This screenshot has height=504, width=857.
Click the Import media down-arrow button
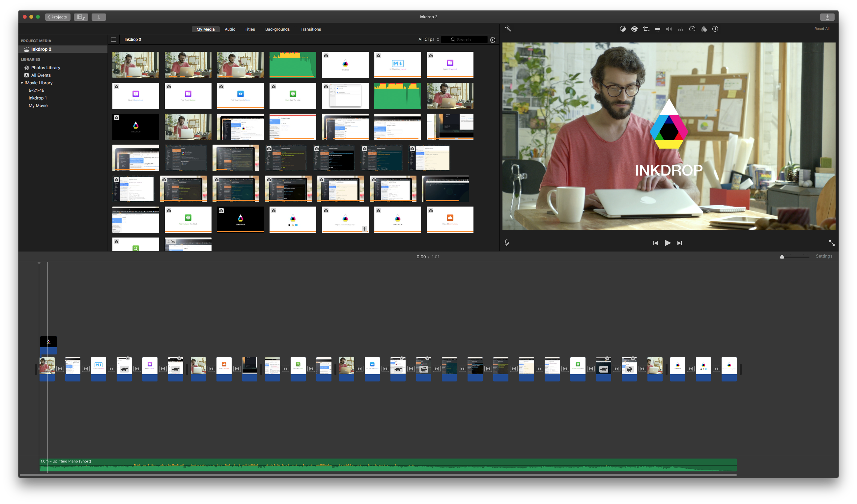pyautogui.click(x=99, y=17)
